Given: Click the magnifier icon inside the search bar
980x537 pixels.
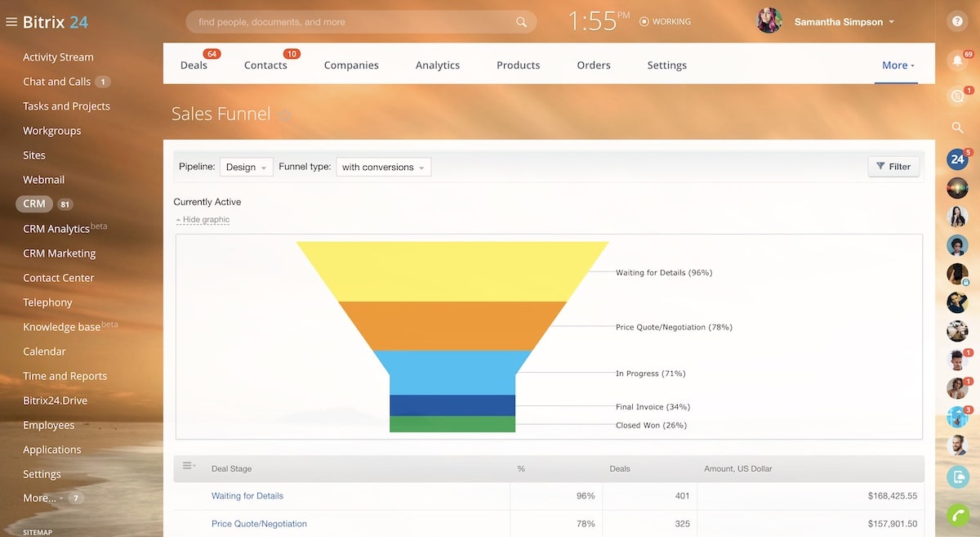Looking at the screenshot, I should (x=521, y=22).
